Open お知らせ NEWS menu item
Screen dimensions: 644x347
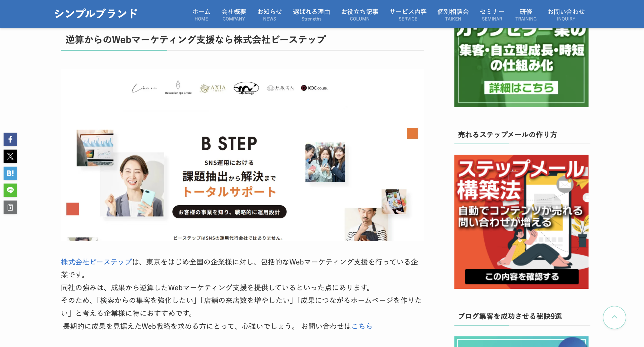coord(269,15)
